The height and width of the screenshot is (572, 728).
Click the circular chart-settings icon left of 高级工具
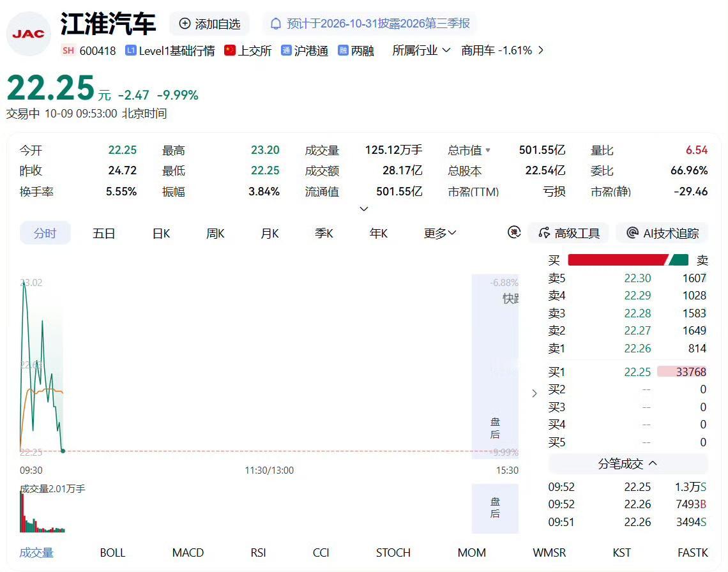pyautogui.click(x=514, y=232)
